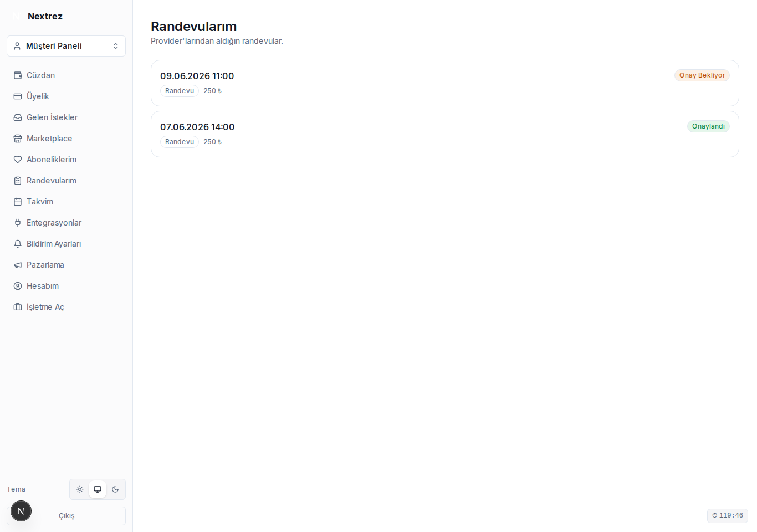Image resolution: width=757 pixels, height=532 pixels.
Task: Click the up-down chevron in Müşteri Paneli selector
Action: tap(116, 46)
